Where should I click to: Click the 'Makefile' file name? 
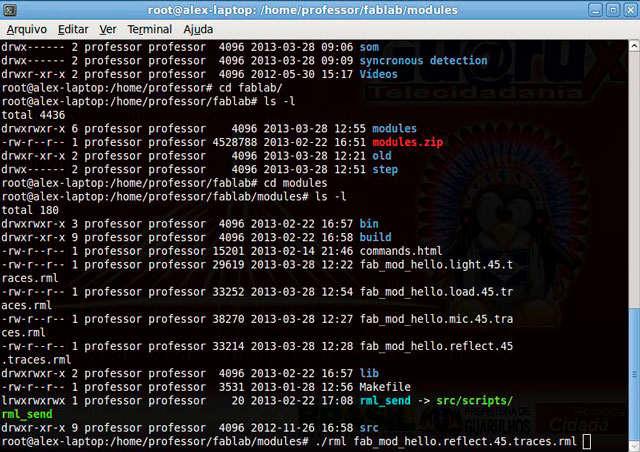[385, 387]
